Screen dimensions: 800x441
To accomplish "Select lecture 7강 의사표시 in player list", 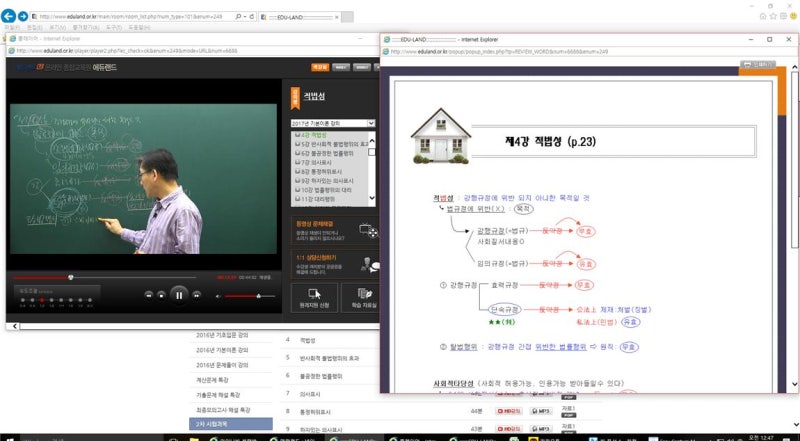I will (x=313, y=162).
